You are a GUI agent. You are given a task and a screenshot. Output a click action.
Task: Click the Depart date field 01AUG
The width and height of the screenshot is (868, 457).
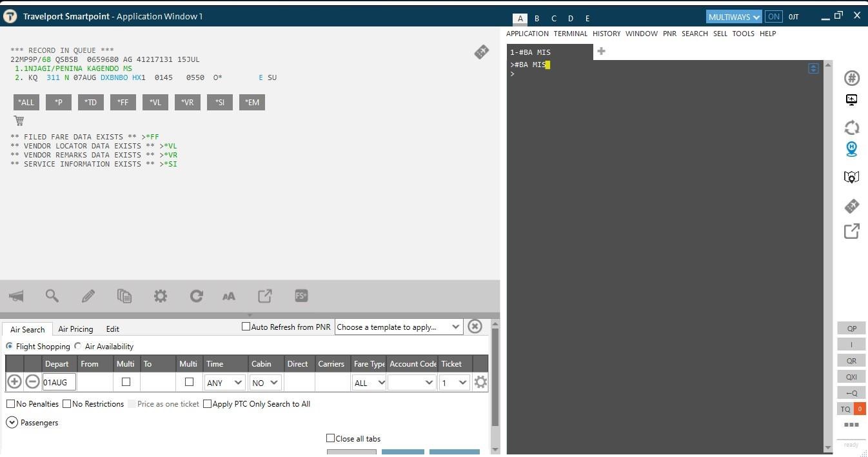pyautogui.click(x=59, y=382)
